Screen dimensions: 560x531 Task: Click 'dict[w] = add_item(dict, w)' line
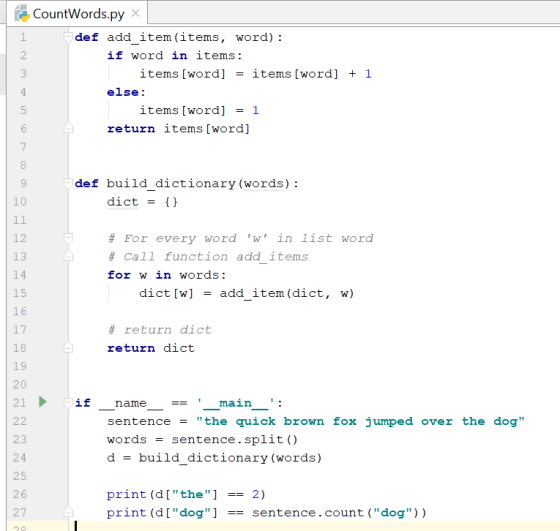(x=247, y=293)
